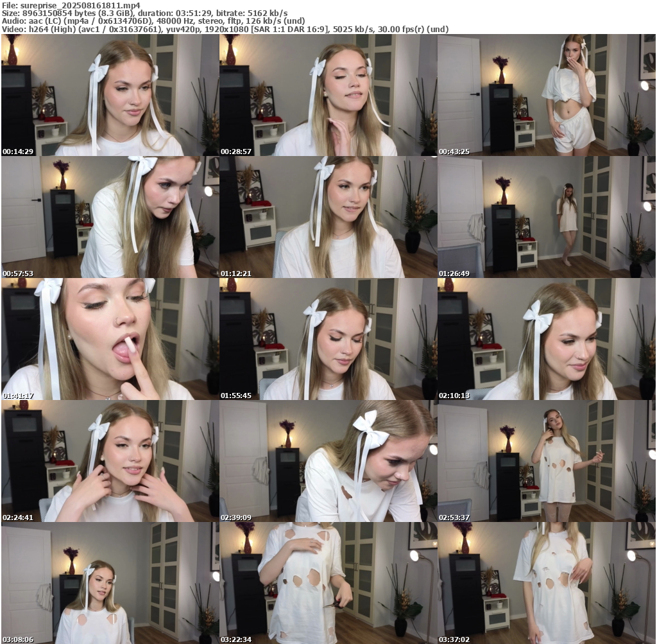Viewport: 657px width, 644px height.
Task: Click the thumbnail at 02:10:13
Action: 546,339
